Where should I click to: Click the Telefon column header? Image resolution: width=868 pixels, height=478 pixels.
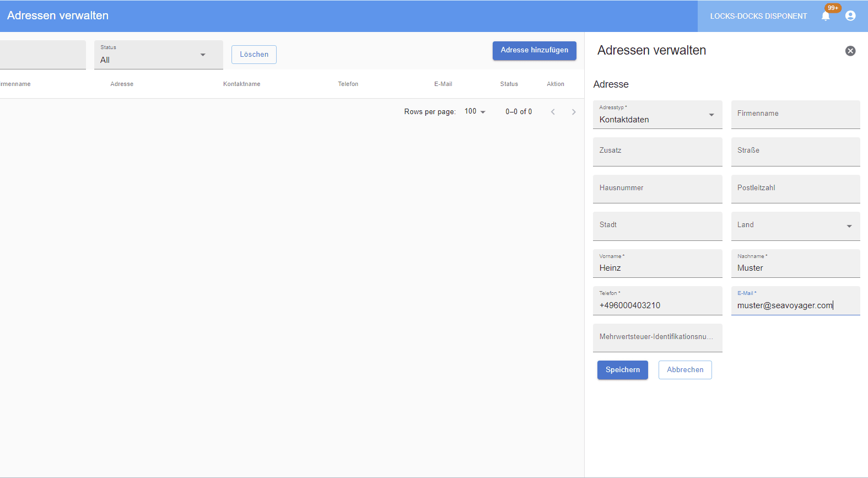(x=348, y=84)
